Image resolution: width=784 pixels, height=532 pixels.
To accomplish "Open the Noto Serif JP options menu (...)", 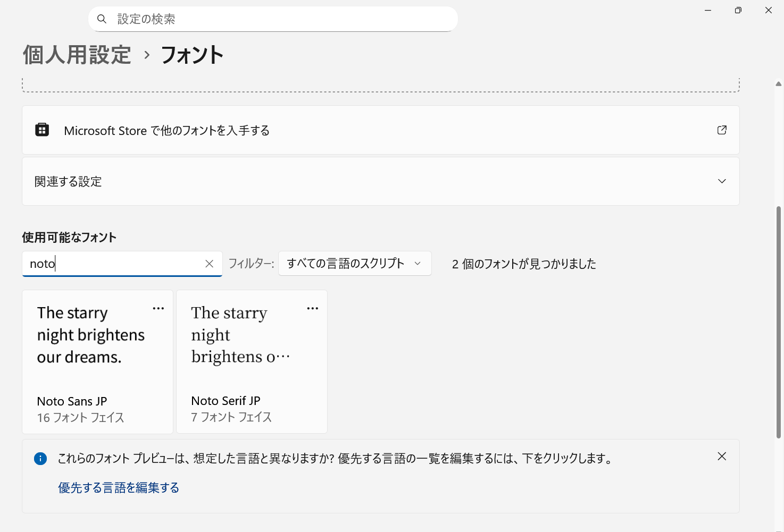I will click(312, 308).
